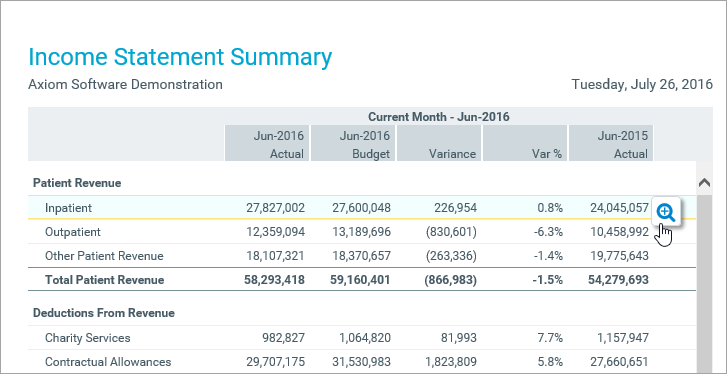Click the Jun-2016 Budget column header
The image size is (727, 374).
click(353, 145)
